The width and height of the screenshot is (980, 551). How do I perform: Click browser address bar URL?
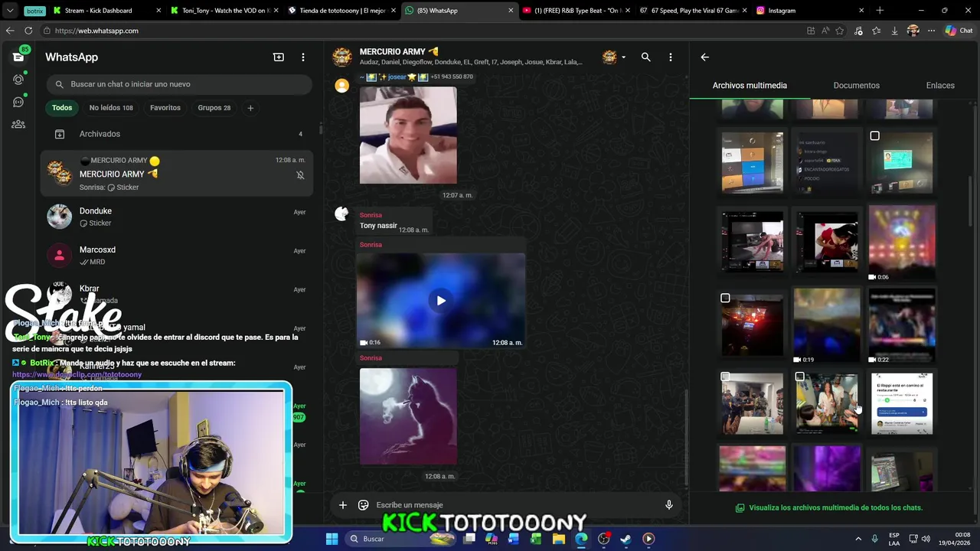click(x=96, y=31)
